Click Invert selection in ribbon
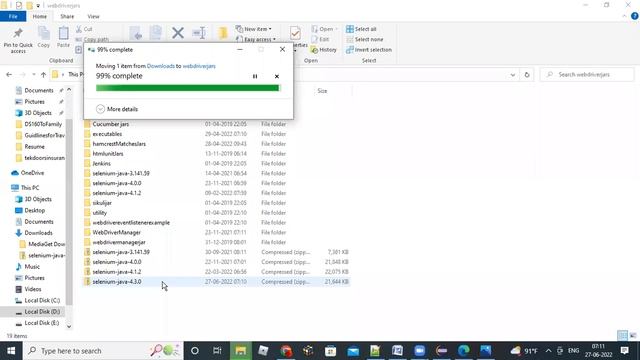This screenshot has width=640, height=360. (x=369, y=49)
